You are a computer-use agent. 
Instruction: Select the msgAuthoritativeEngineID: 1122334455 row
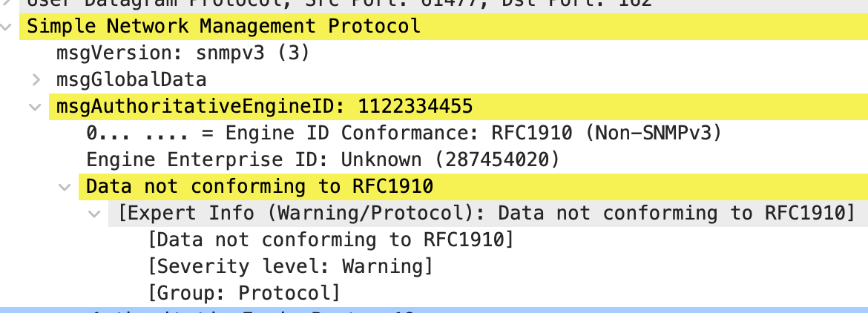tap(264, 106)
